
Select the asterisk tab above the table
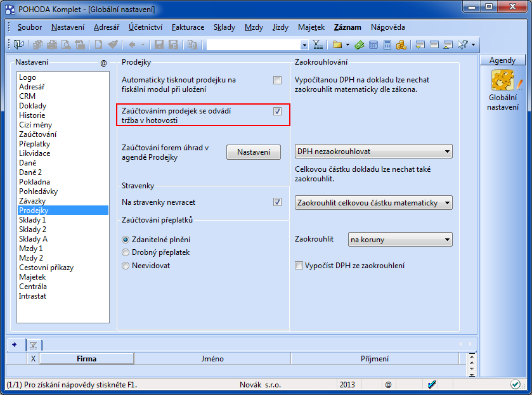pyautogui.click(x=14, y=345)
